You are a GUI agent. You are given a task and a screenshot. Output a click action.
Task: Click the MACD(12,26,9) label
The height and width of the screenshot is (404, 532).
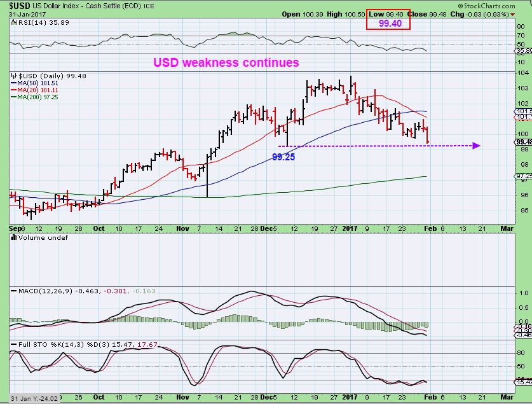pos(46,291)
